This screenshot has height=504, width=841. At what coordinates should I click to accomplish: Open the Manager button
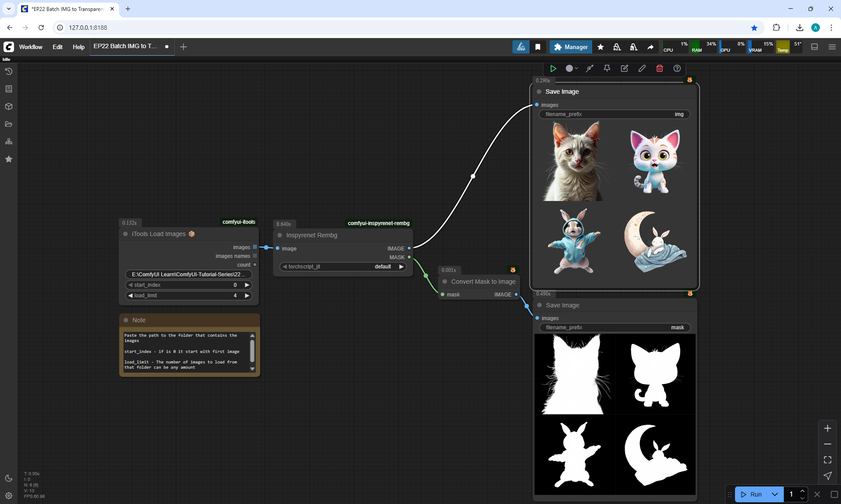(571, 47)
